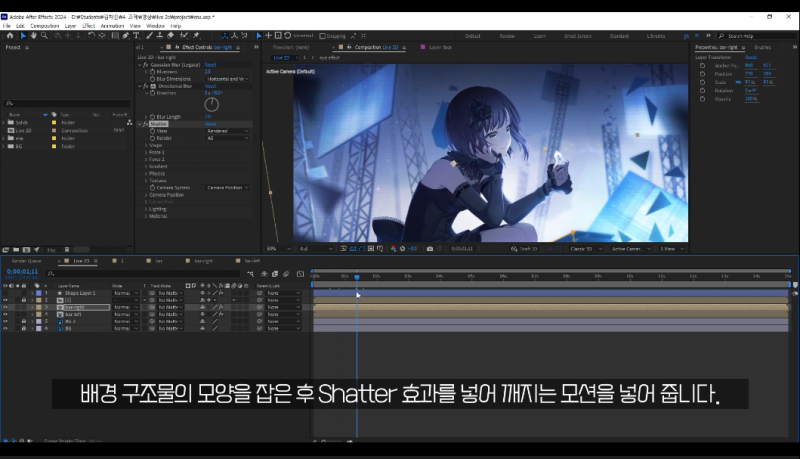800x459 pixels.
Task: Open the Blur Dimensions dropdown
Action: (x=228, y=79)
